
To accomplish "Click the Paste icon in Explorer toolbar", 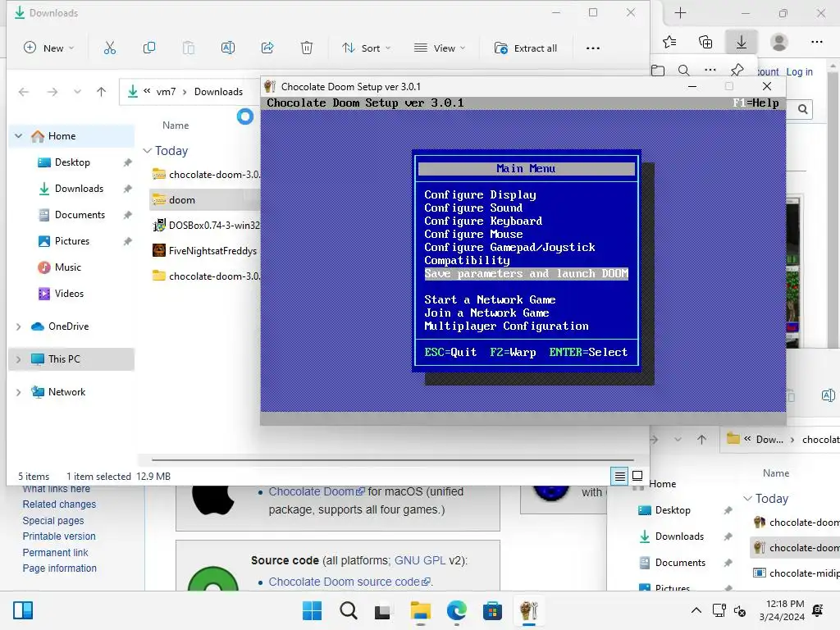I will pyautogui.click(x=189, y=48).
